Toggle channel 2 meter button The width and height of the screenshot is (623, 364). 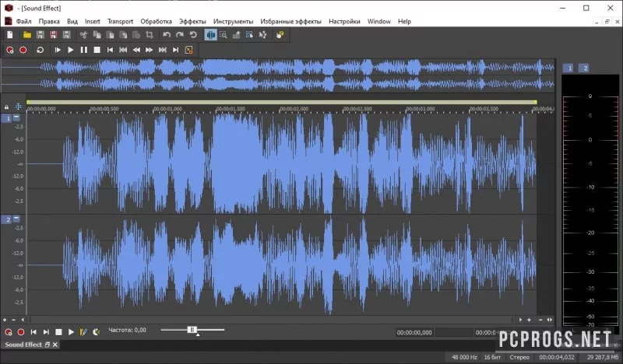pyautogui.click(x=585, y=68)
